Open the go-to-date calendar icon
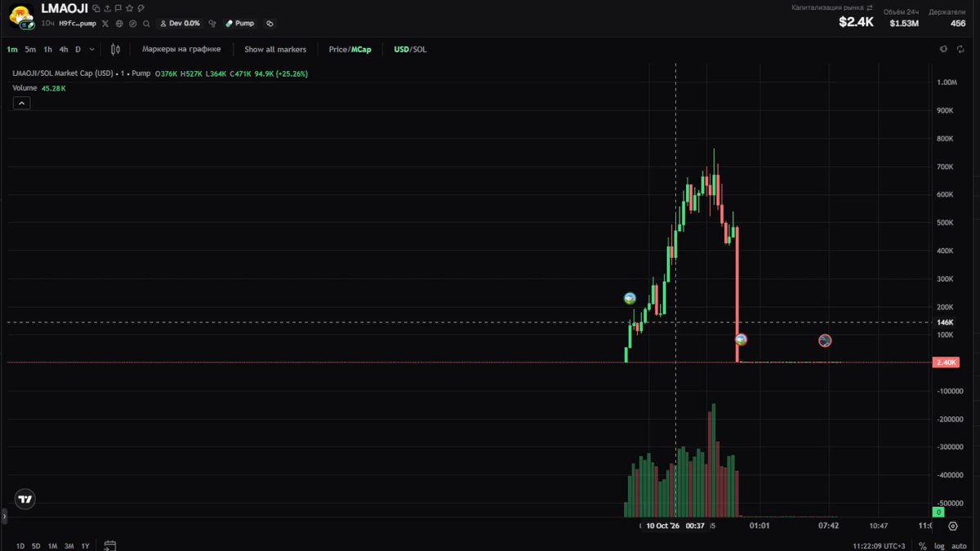The image size is (980, 551). [110, 545]
